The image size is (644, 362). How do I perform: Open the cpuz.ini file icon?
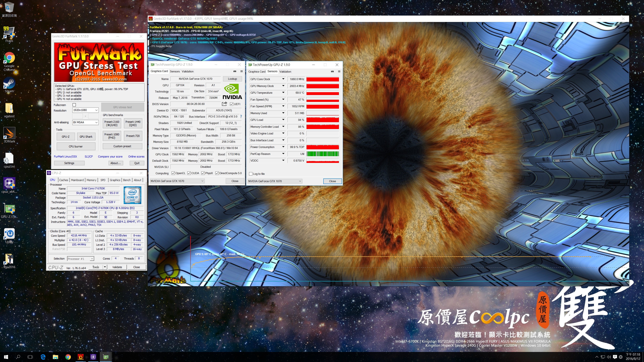[9, 160]
